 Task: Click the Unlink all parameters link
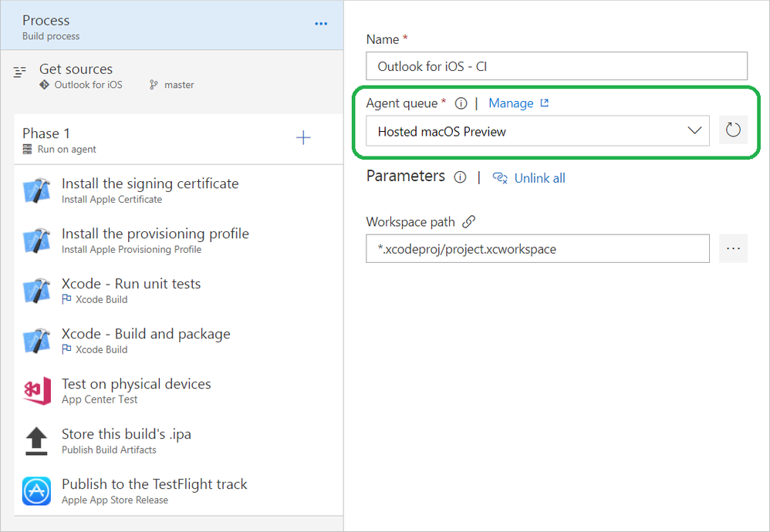[539, 178]
